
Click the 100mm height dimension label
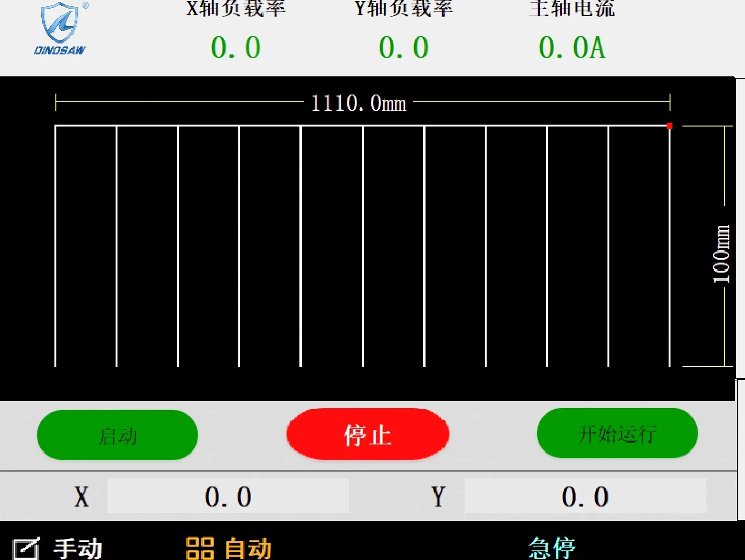click(721, 254)
